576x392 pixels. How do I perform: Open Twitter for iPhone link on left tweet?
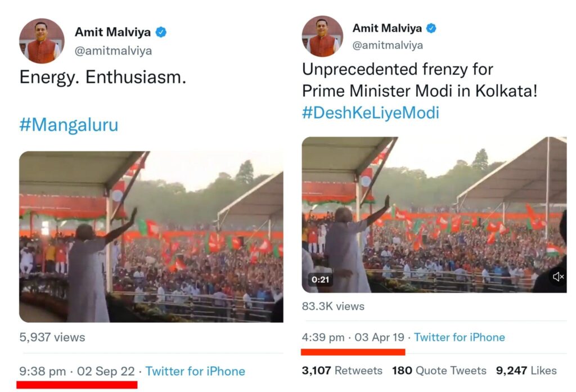(x=195, y=371)
